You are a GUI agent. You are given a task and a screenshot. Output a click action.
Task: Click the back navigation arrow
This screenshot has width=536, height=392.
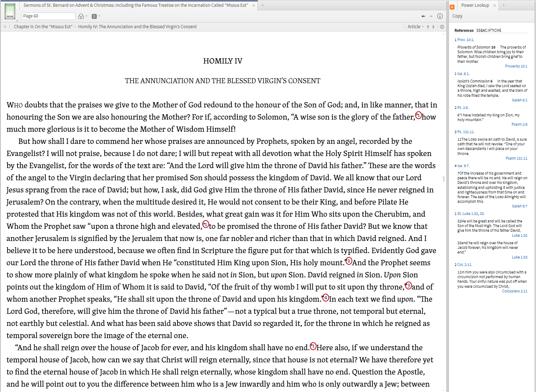[x=423, y=16]
